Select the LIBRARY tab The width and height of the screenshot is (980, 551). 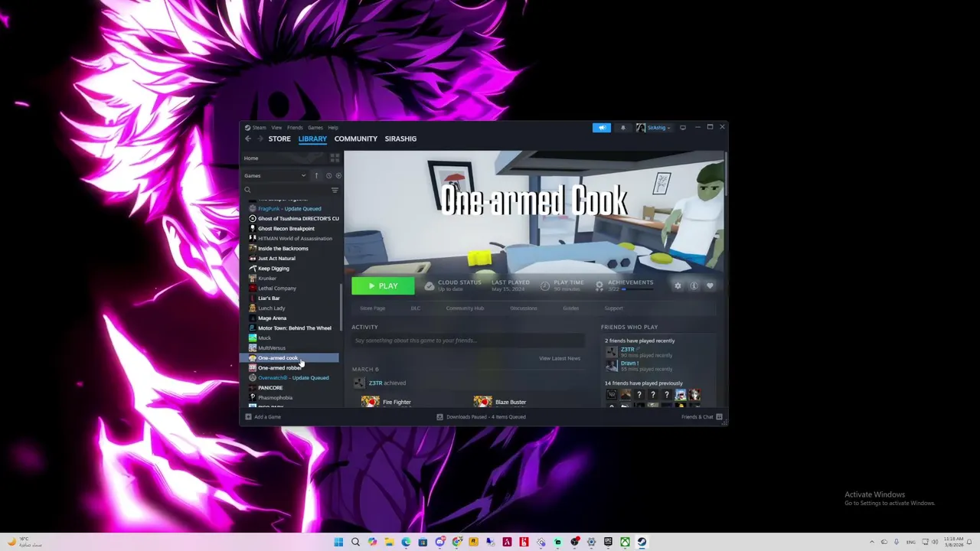[x=312, y=139]
